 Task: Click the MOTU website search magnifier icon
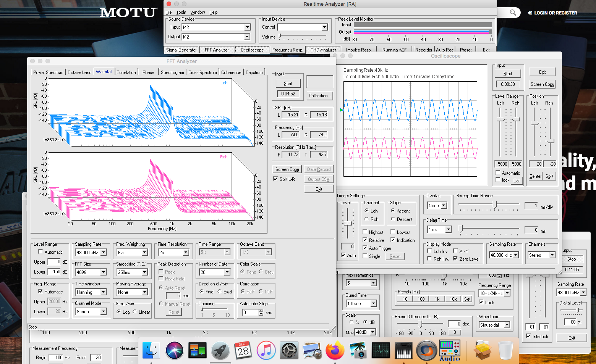[x=513, y=13]
